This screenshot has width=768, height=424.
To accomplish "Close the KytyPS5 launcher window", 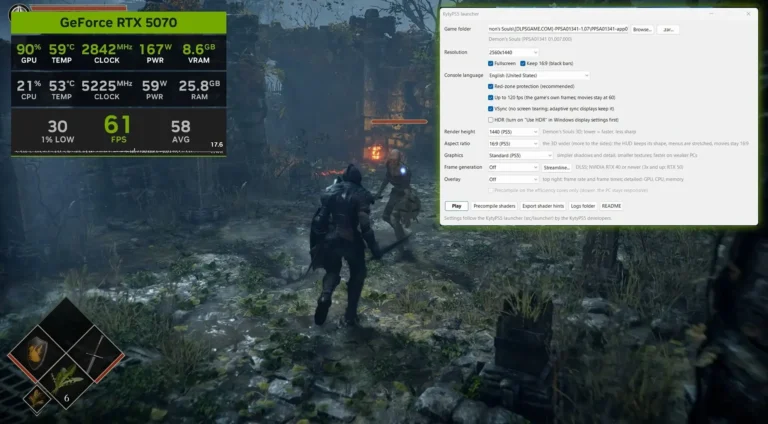I will [748, 14].
